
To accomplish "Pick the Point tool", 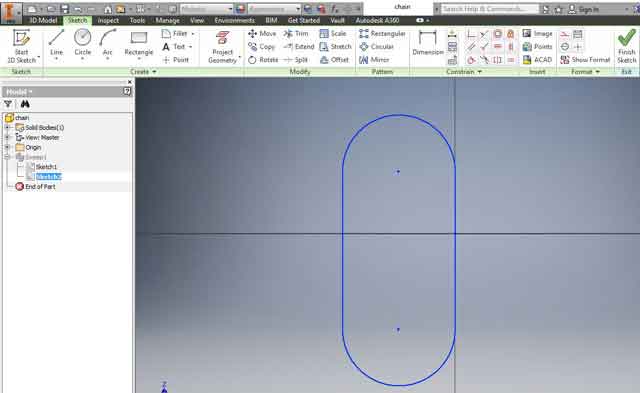I will pos(176,60).
